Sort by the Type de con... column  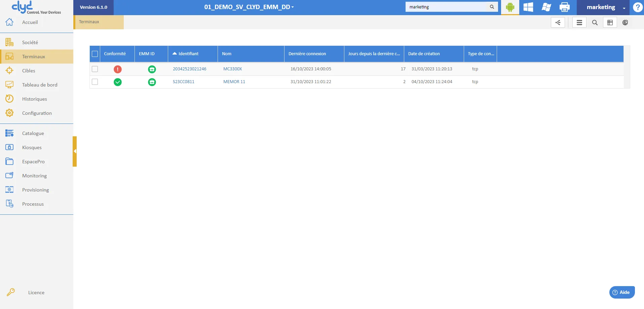[x=481, y=54]
